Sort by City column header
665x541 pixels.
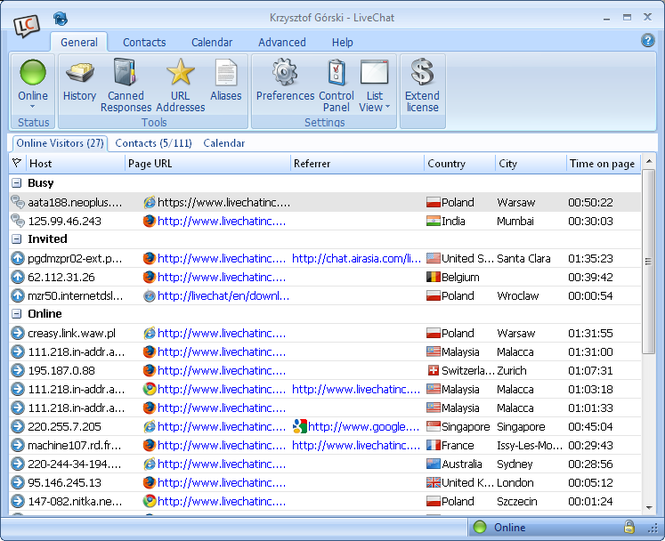(x=531, y=163)
